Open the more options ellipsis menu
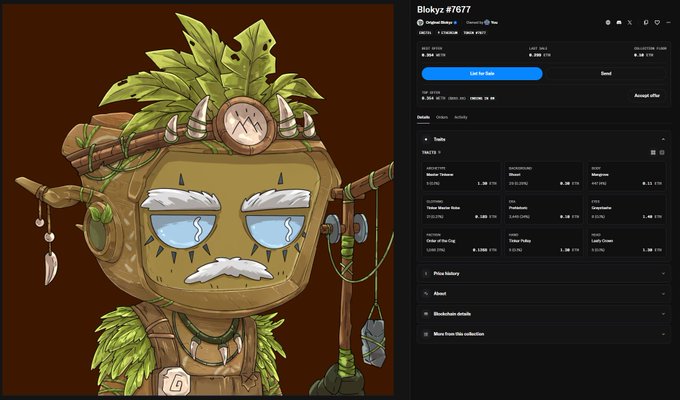 [x=668, y=23]
